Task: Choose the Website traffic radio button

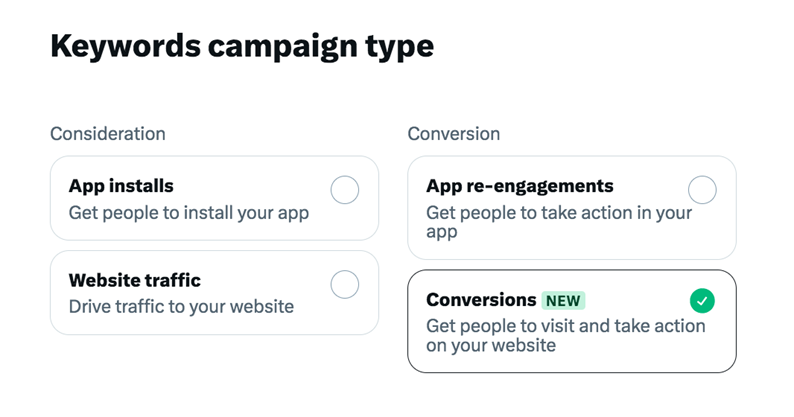Action: coord(345,285)
